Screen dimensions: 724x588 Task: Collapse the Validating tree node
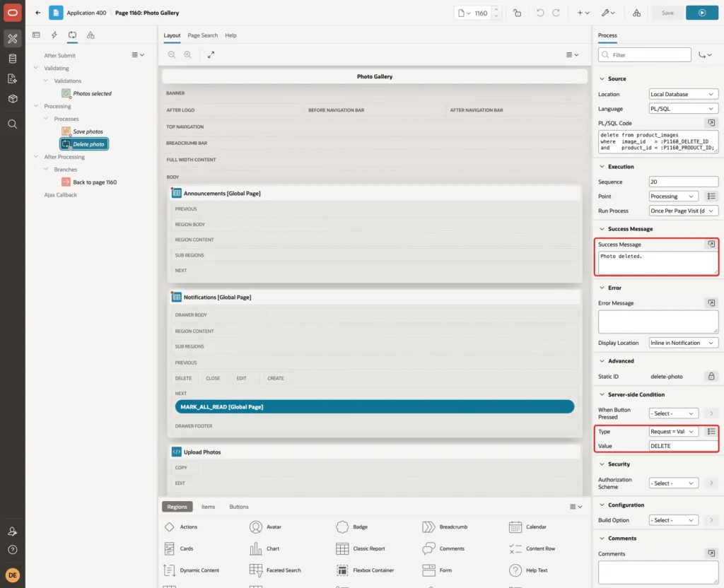coord(35,68)
